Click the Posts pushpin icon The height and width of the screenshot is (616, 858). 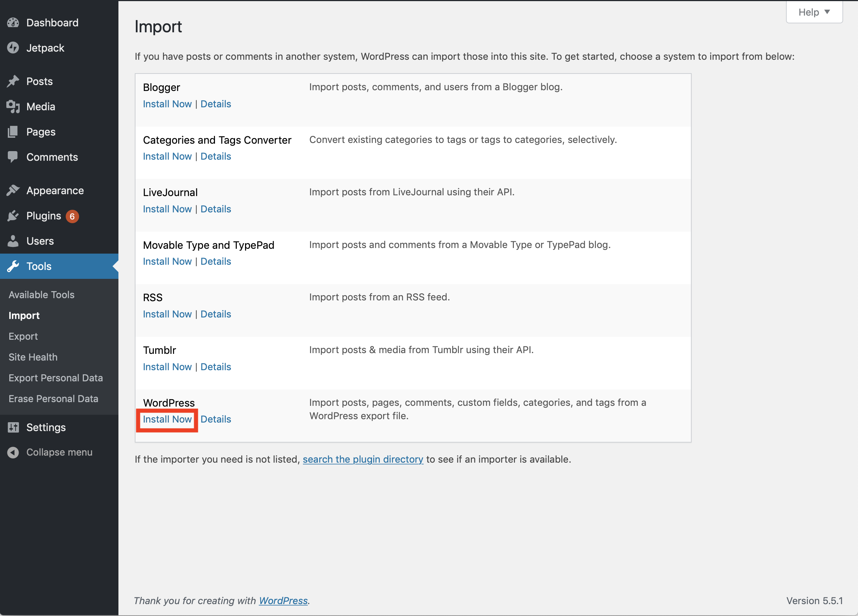(13, 81)
